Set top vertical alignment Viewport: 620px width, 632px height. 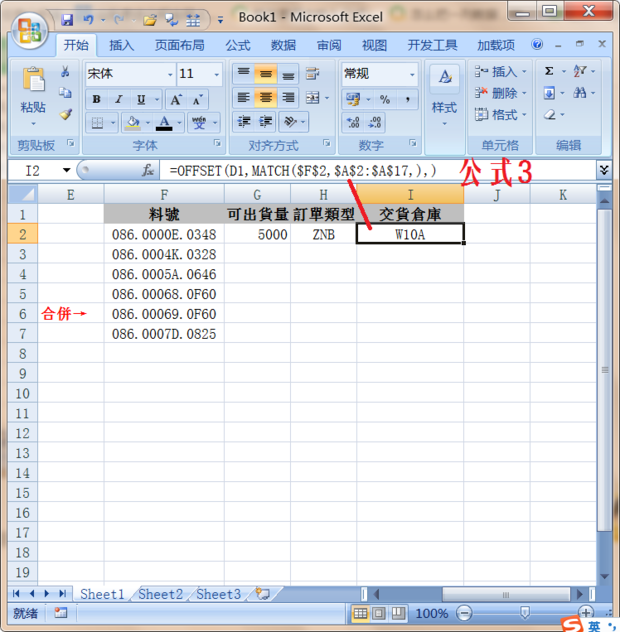[243, 74]
